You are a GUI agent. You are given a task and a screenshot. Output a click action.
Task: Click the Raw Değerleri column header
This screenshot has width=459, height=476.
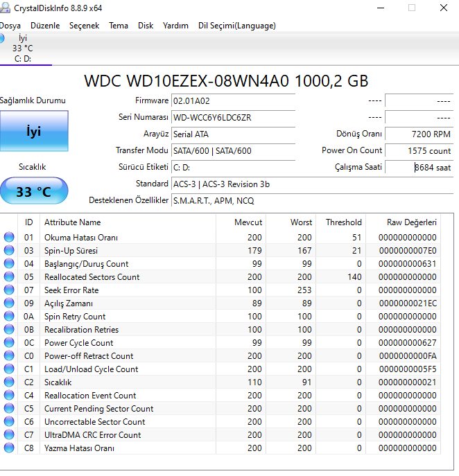click(404, 222)
